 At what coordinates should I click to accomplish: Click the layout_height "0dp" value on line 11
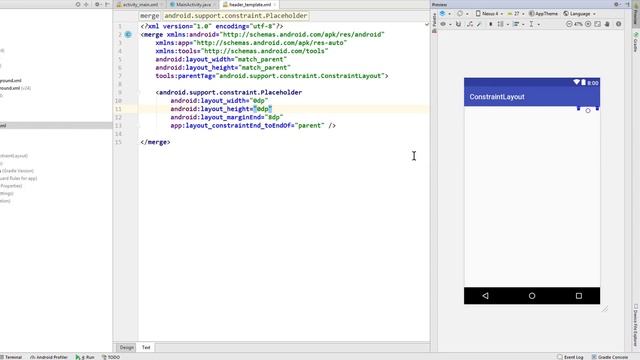point(262,109)
